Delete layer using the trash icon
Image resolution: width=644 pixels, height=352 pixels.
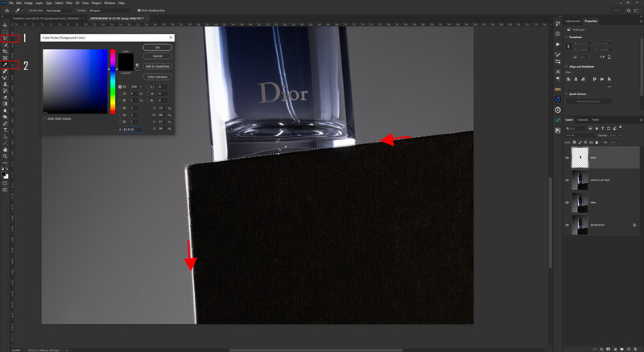[x=635, y=349]
